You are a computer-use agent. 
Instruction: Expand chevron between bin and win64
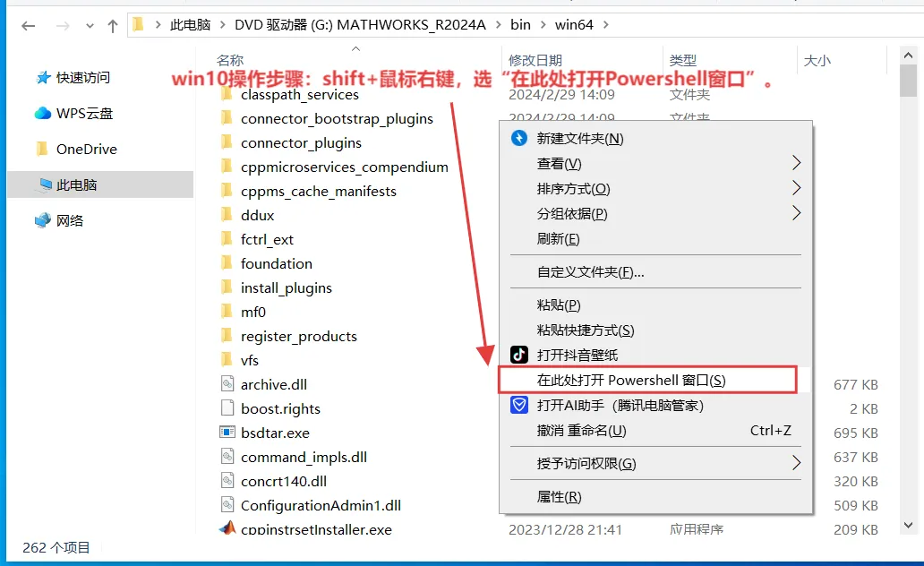(x=543, y=25)
